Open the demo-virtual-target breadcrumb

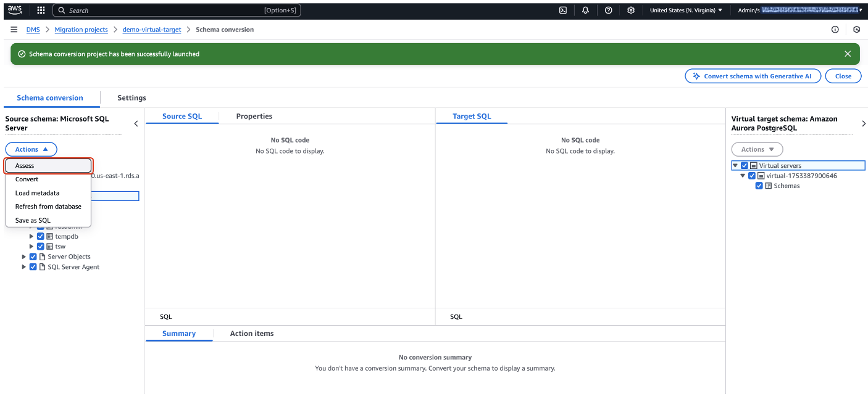[x=153, y=30]
